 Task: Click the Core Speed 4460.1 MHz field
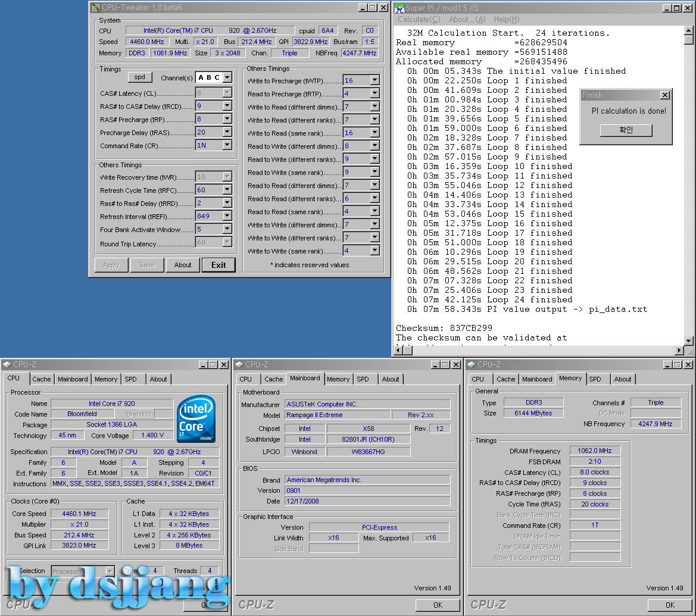pos(79,514)
